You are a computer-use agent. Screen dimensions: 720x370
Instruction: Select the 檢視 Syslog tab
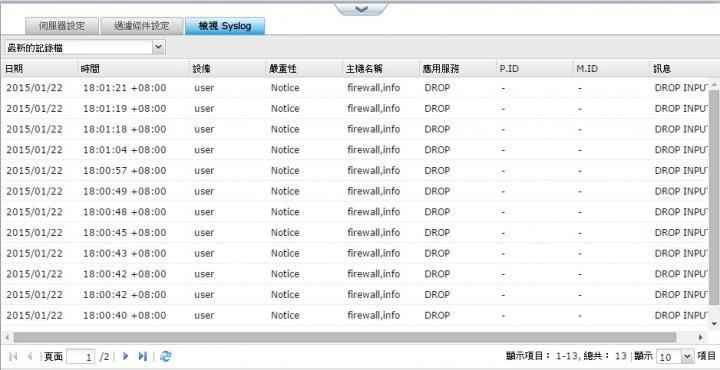[x=225, y=26]
